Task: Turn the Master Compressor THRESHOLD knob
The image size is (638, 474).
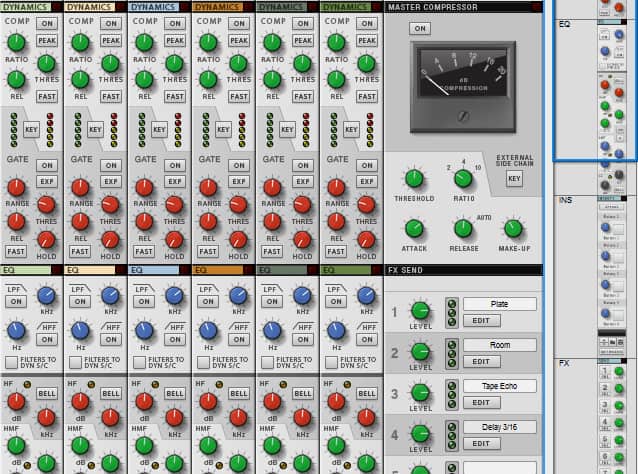Action: click(414, 178)
